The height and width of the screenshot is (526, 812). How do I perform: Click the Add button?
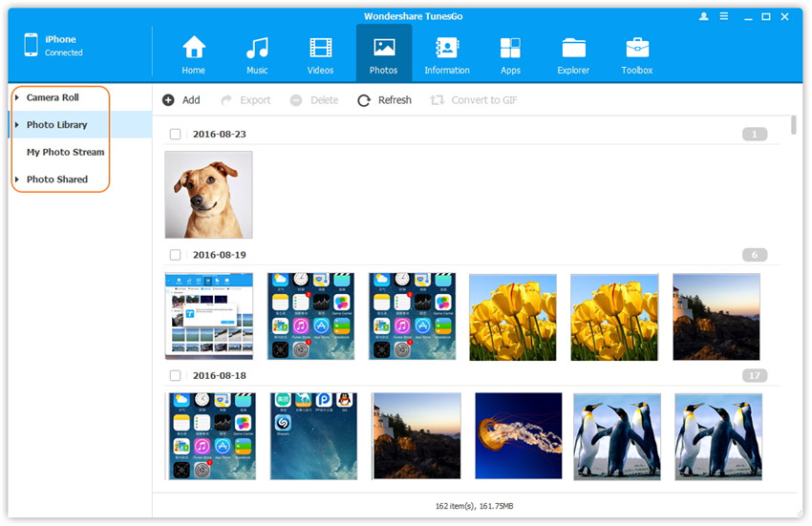[182, 100]
